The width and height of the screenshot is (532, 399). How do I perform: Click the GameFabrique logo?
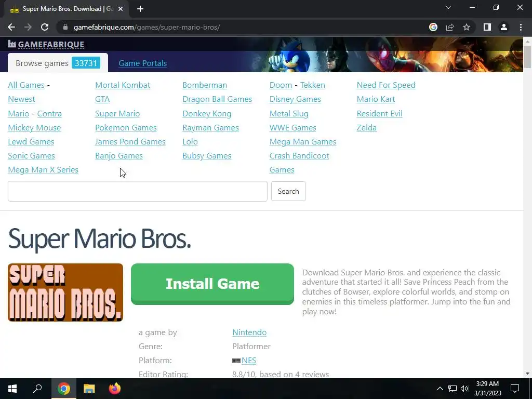tap(46, 44)
